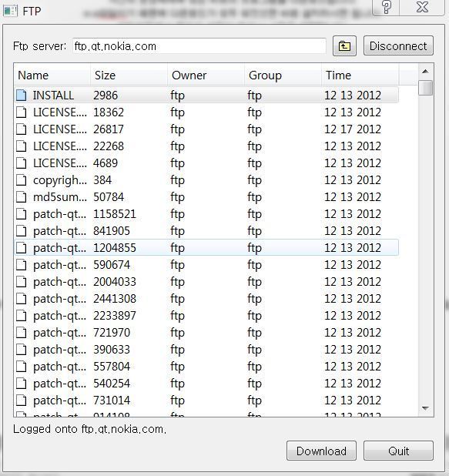Click the FTP window title icon
Image resolution: width=449 pixels, height=476 pixels.
(x=10, y=11)
